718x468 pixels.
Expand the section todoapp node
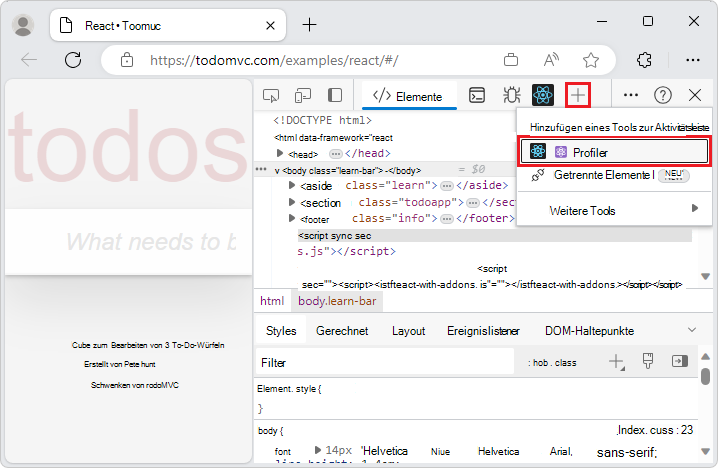pos(292,202)
